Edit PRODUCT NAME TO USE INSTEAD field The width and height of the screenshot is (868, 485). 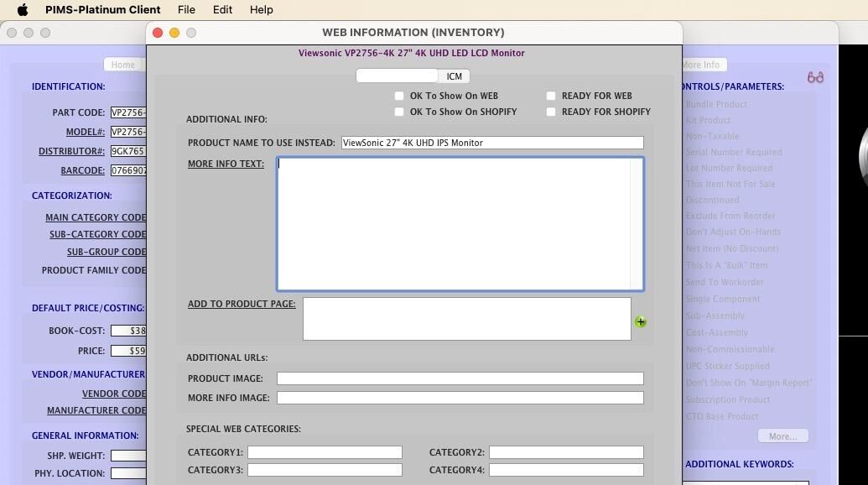tap(492, 143)
